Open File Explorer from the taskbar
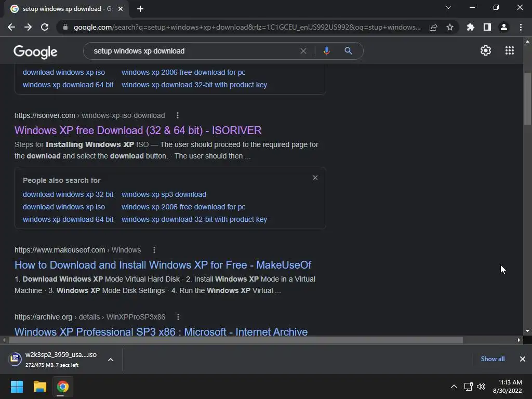532x399 pixels. click(39, 387)
